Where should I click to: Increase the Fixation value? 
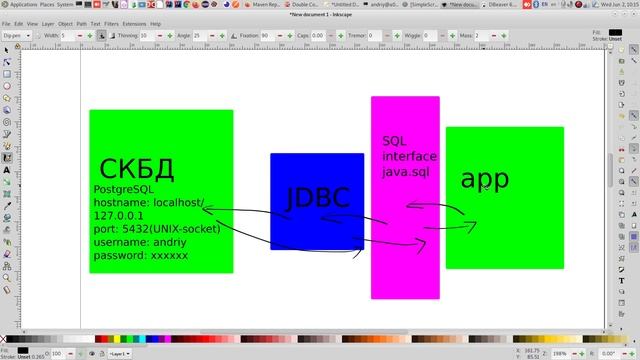[290, 36]
